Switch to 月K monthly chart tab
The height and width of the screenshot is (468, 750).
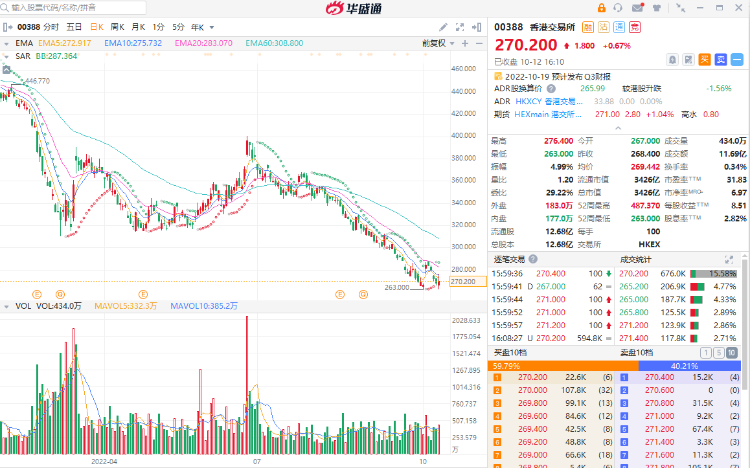138,27
